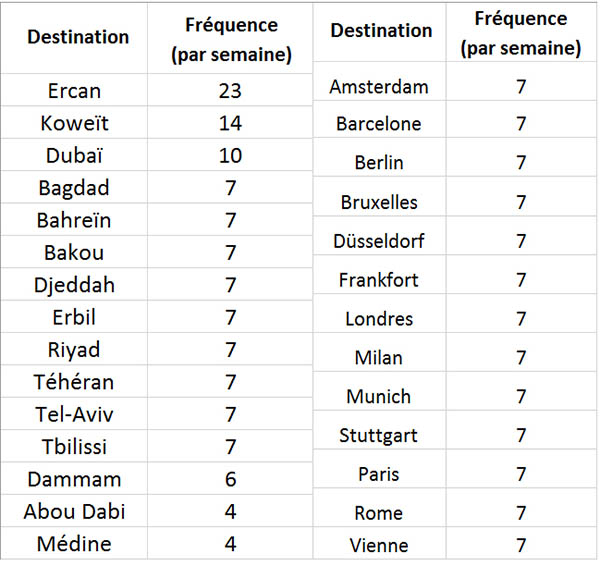Click the right Fréquence column header

click(520, 34)
